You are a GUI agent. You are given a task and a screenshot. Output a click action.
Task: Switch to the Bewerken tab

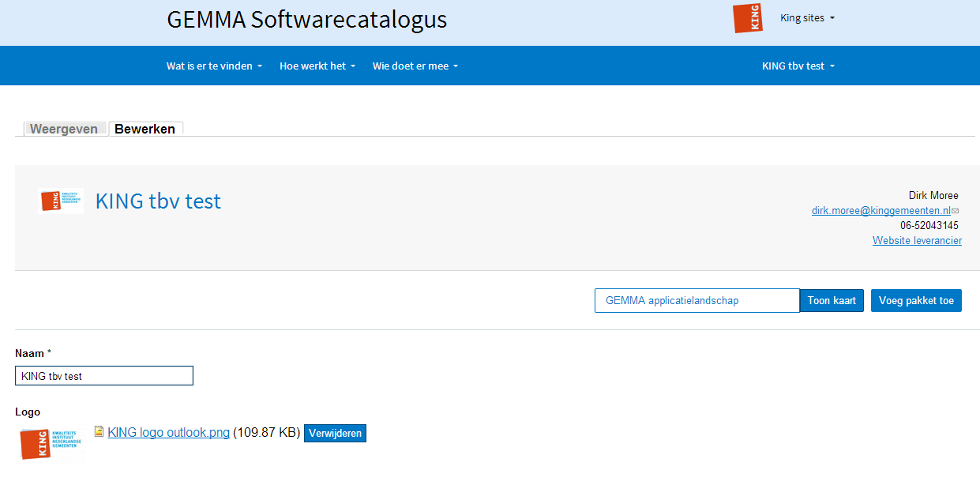(145, 129)
